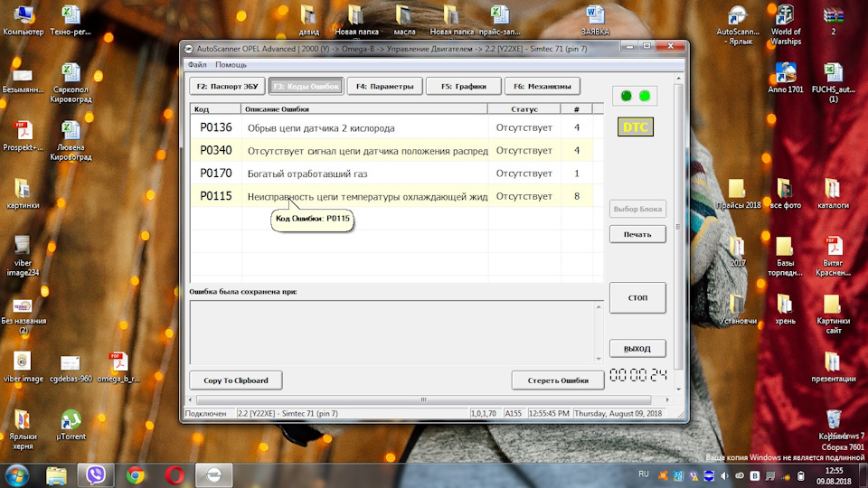Click inside the Ошибка была сохранена text area
This screenshot has height=488, width=868.
click(392, 332)
